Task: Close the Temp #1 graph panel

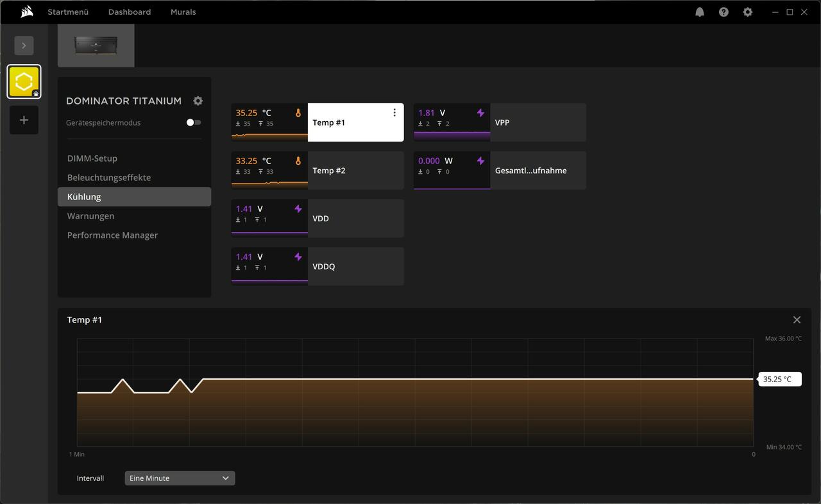Action: [797, 320]
